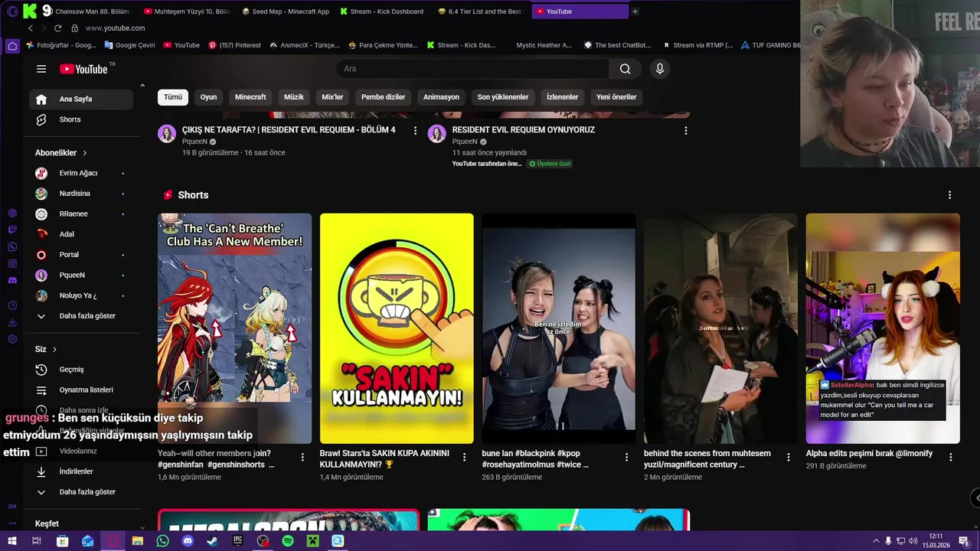Open Discord from the taskbar

click(188, 541)
